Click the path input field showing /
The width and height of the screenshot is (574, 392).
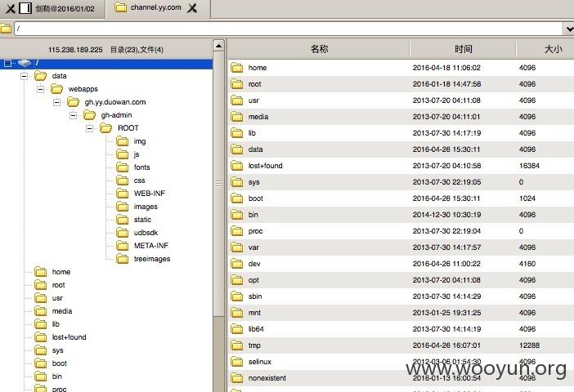[289, 28]
